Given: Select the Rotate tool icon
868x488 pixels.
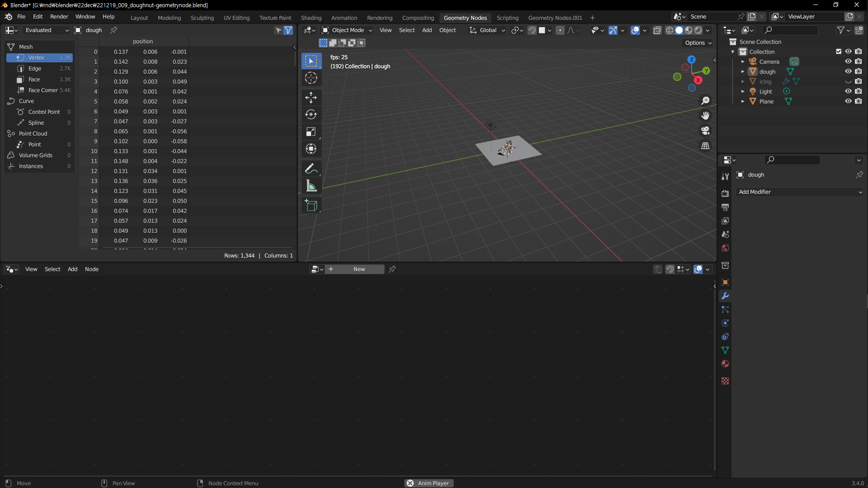Looking at the screenshot, I should pyautogui.click(x=311, y=114).
